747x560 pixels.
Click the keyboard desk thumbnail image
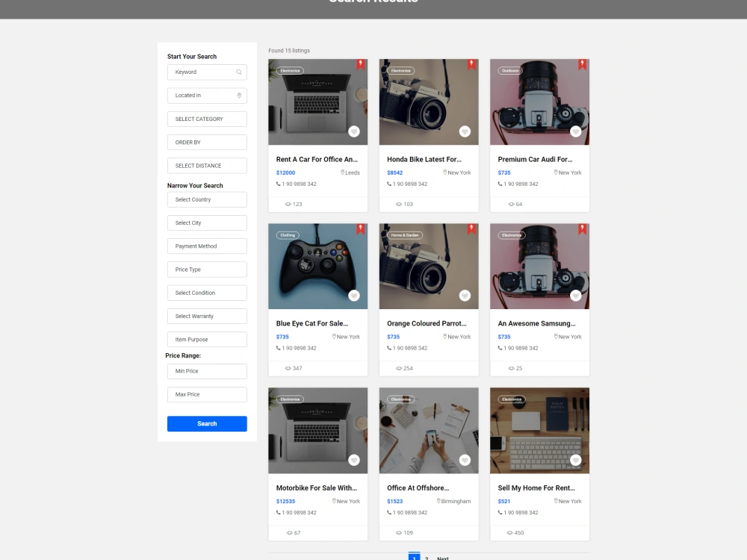pos(540,431)
